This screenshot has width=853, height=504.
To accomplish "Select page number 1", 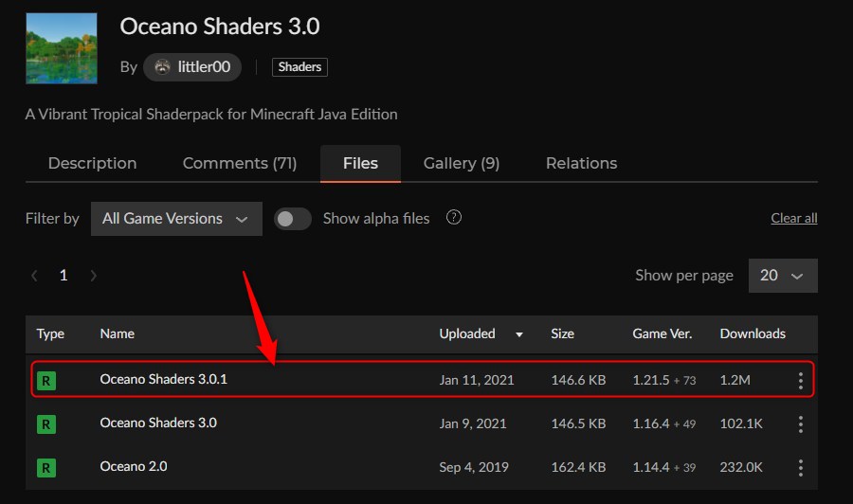I will (64, 276).
